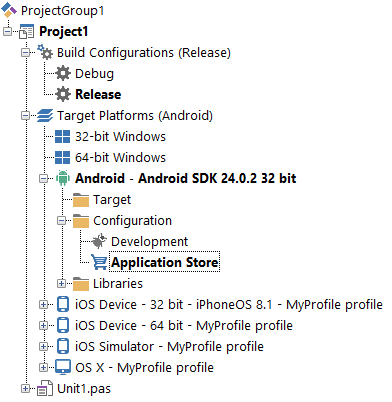Collapse the Project1 node

click(7, 32)
